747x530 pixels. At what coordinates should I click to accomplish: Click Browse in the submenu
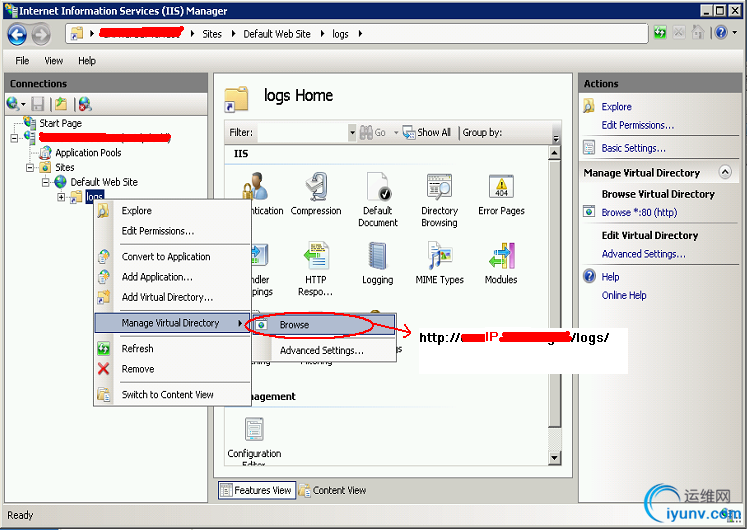coord(324,325)
